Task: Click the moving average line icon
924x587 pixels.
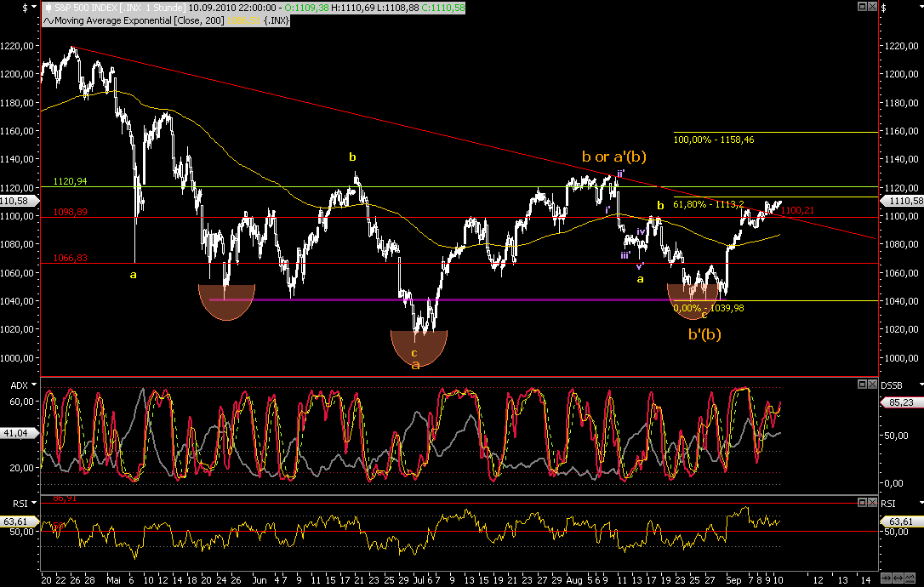Action: click(x=48, y=20)
